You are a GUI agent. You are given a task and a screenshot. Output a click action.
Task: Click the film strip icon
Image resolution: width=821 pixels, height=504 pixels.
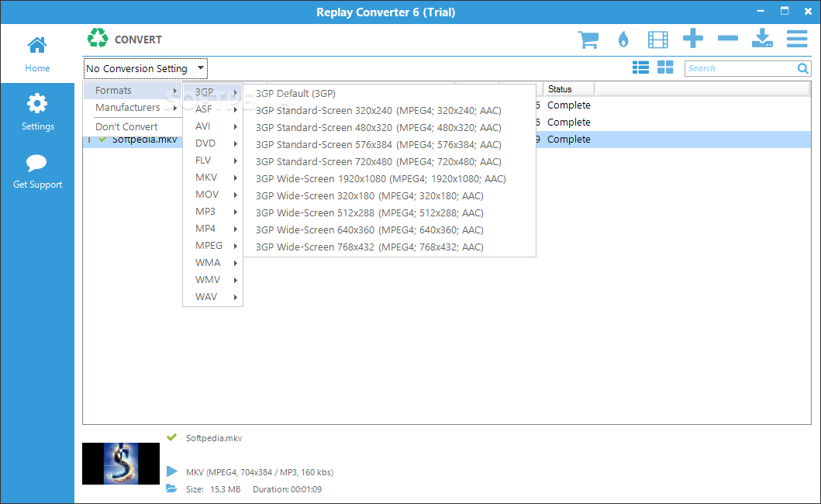(x=657, y=40)
